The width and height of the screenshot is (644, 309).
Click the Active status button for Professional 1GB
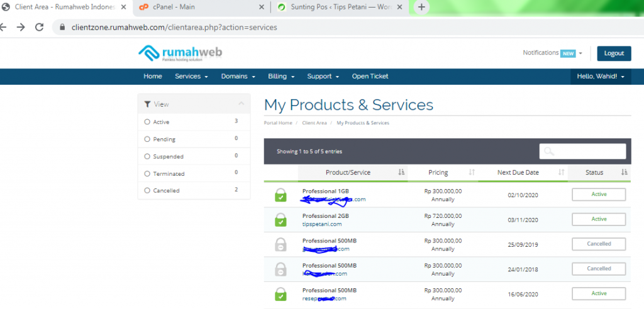pos(599,195)
